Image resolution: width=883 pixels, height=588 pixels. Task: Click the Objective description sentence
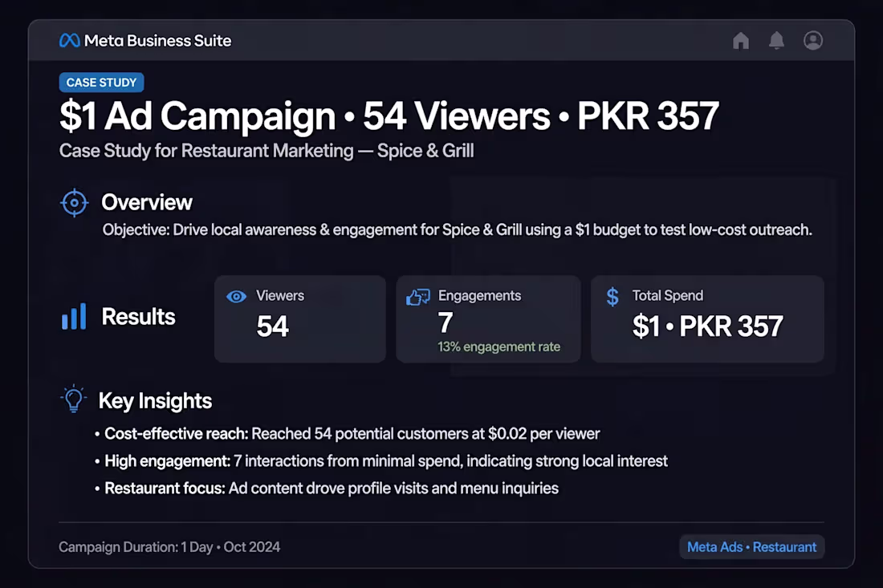[x=458, y=229]
